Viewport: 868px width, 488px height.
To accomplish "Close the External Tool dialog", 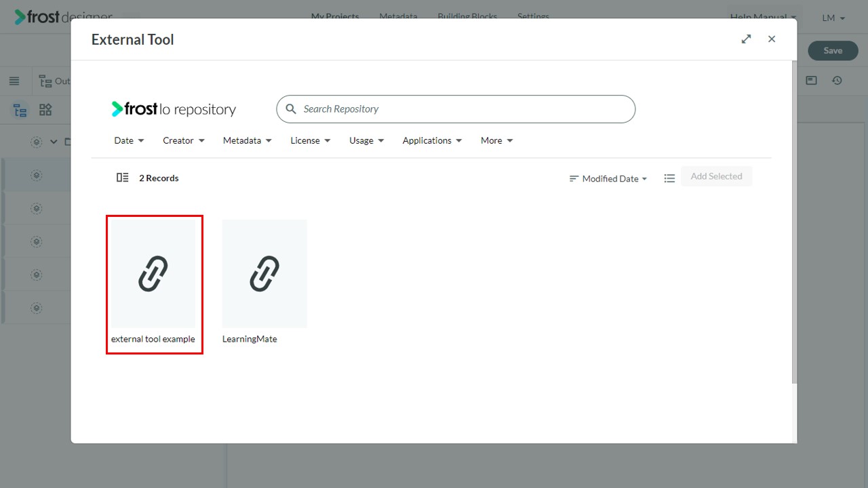I will pyautogui.click(x=772, y=39).
